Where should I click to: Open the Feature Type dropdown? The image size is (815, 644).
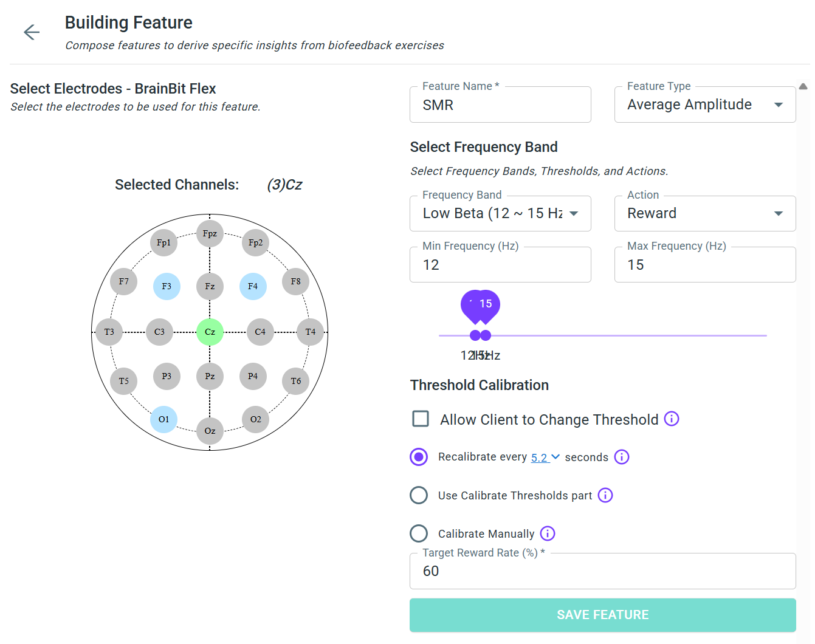704,104
